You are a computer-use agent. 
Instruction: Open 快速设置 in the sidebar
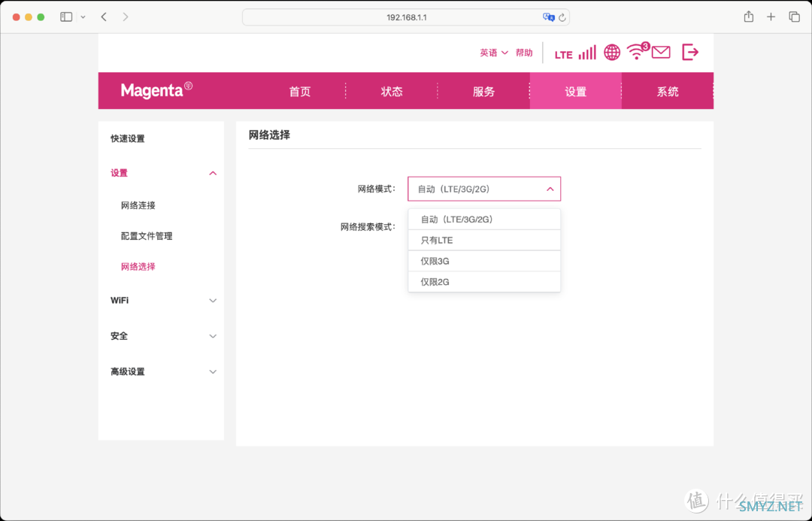[127, 139]
